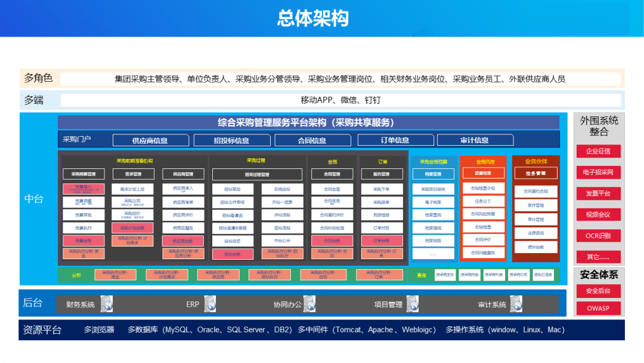Click the server icon beside 财务系统
Viewport: 644px width, 363px height.
107,304
